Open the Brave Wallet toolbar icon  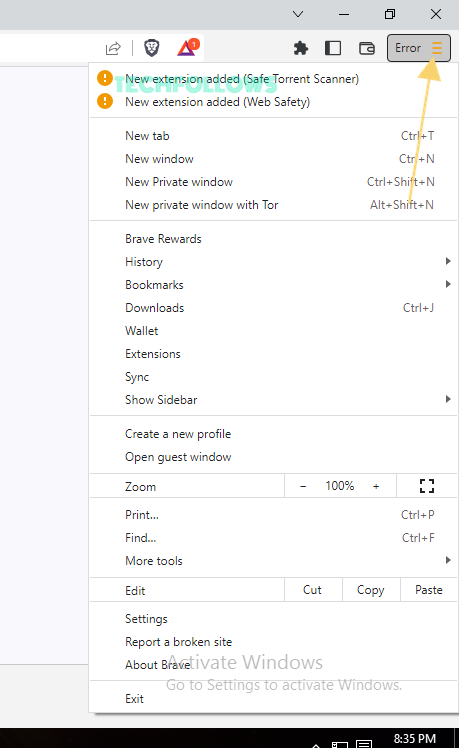[x=366, y=48]
